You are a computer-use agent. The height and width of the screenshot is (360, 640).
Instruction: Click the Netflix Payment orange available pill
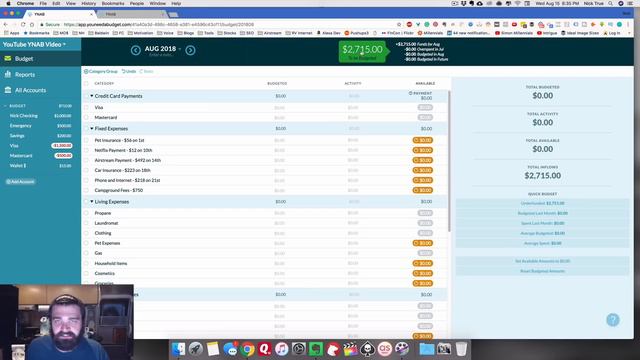pos(422,150)
